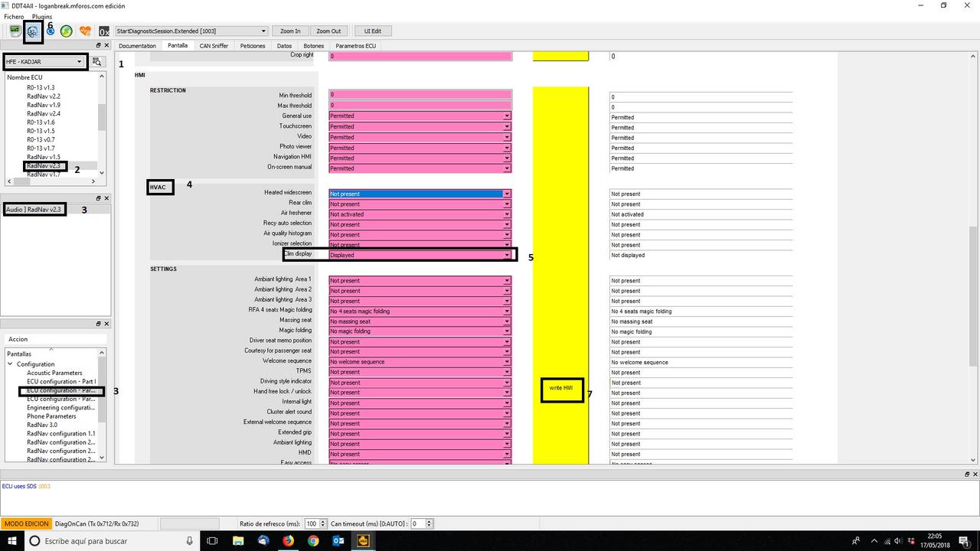Select RadNav v2.3 in the ECU list
The image size is (980, 551).
[44, 165]
